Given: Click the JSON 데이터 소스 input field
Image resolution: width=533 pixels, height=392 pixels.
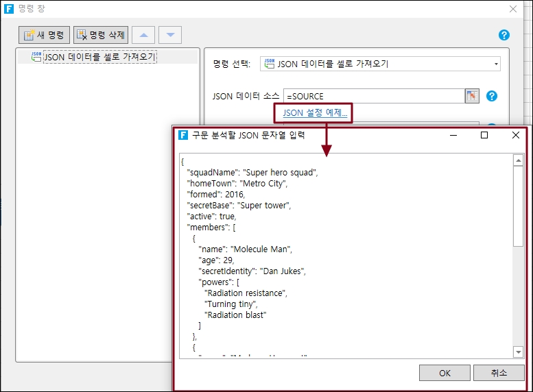Looking at the screenshot, I should 374,96.
